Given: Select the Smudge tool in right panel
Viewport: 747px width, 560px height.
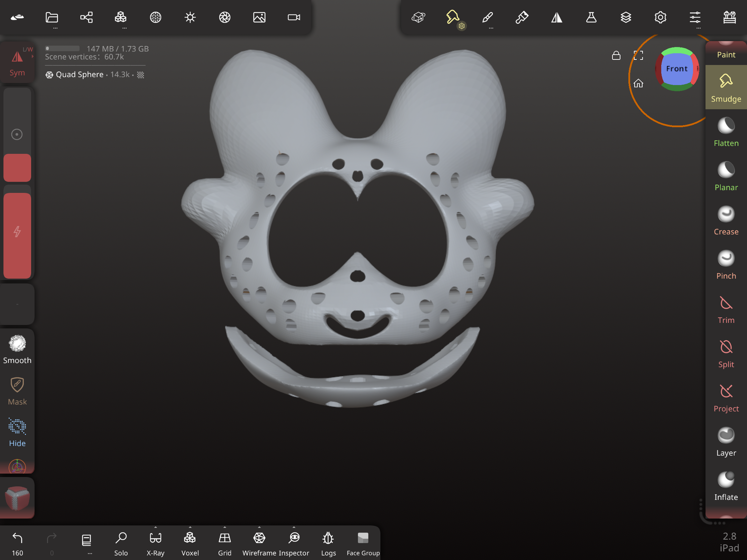Looking at the screenshot, I should 726,88.
